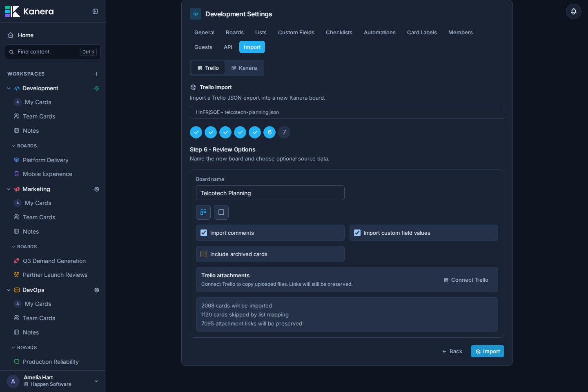
Task: Collapse the sidebar panel icon
Action: (95, 11)
